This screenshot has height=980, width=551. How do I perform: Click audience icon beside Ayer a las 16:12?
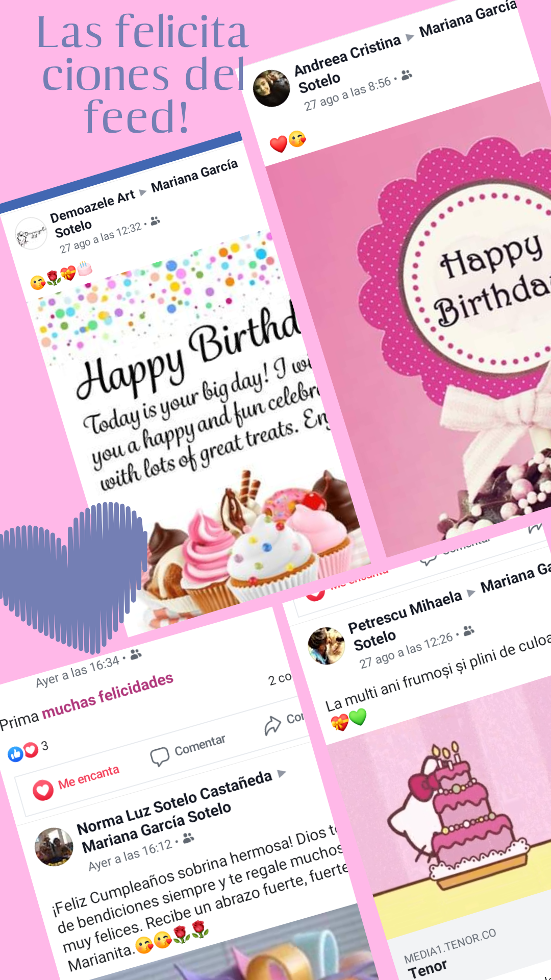click(x=188, y=838)
